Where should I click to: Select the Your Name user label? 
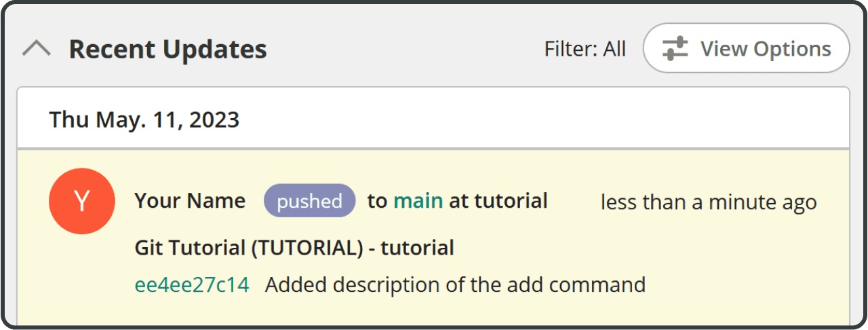click(190, 201)
